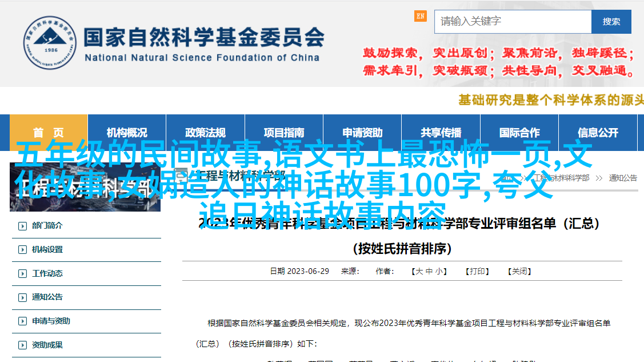
Task: Expand the 项目指南 navigation menu
Action: coord(284,133)
